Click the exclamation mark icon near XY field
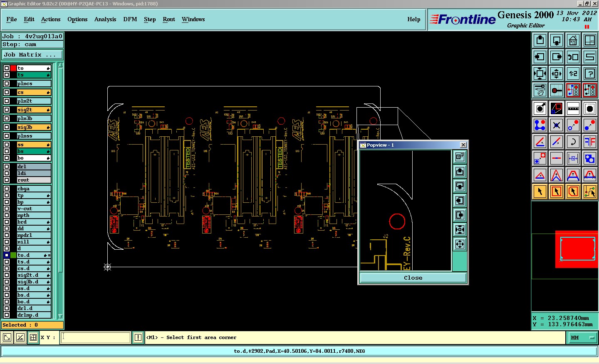Image resolution: width=599 pixels, height=364 pixels. tap(138, 337)
